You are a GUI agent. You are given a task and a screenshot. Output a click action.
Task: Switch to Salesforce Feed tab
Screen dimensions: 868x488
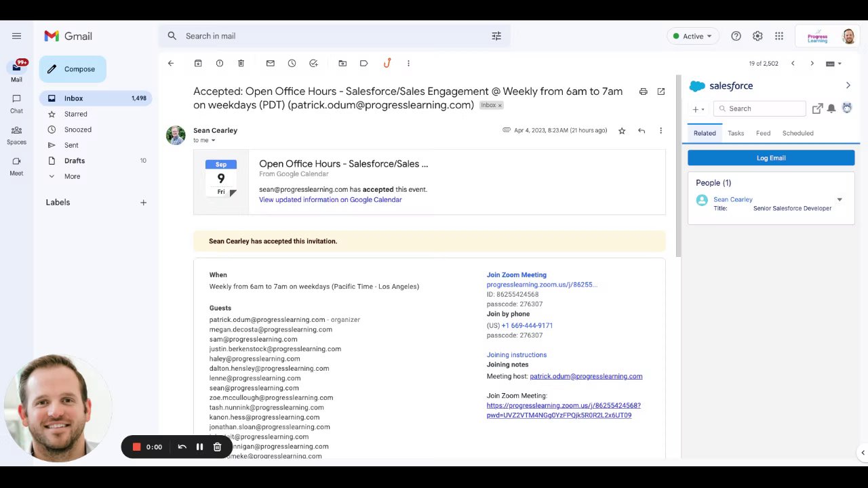[x=763, y=134]
